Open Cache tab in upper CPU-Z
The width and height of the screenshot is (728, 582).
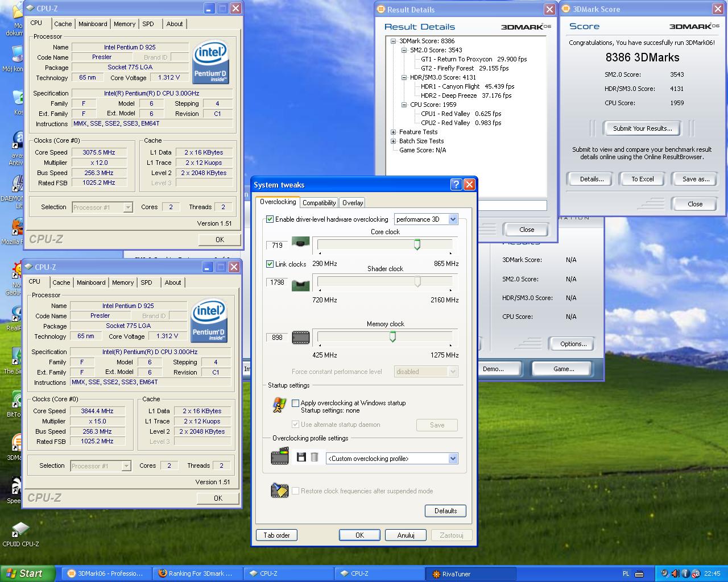[63, 24]
